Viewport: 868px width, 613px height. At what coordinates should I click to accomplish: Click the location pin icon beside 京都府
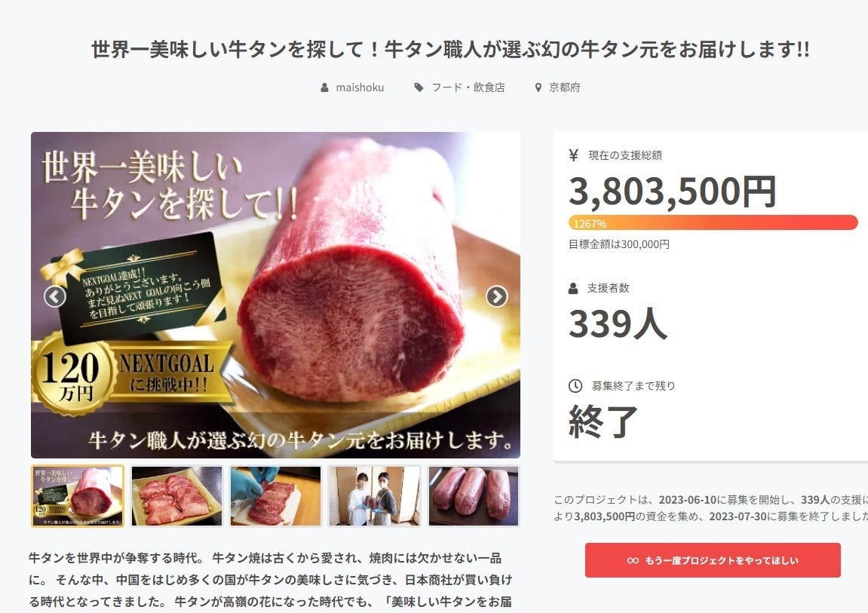[x=538, y=87]
